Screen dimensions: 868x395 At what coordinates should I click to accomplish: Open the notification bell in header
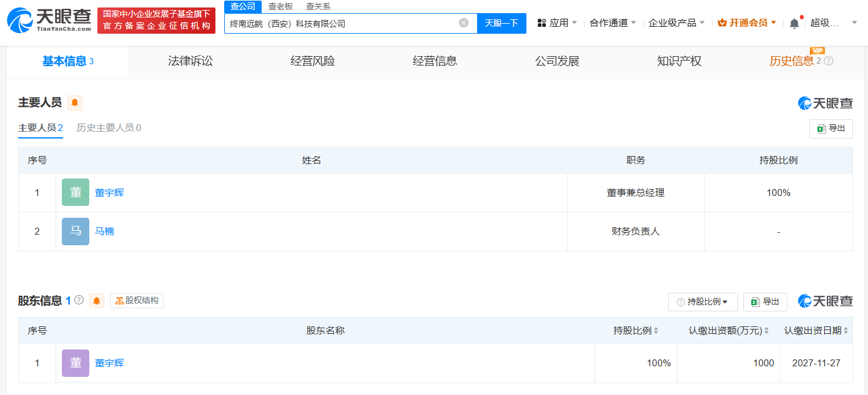pos(794,23)
